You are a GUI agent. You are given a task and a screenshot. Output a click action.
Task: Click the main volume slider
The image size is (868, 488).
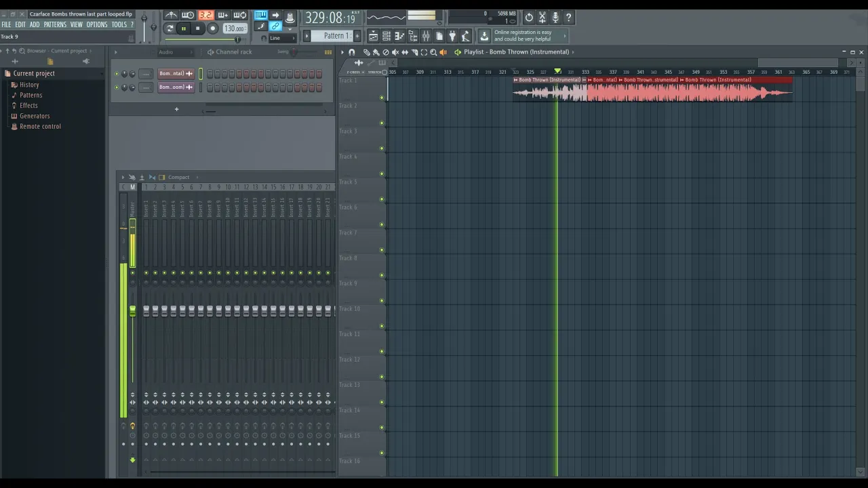[x=144, y=27]
